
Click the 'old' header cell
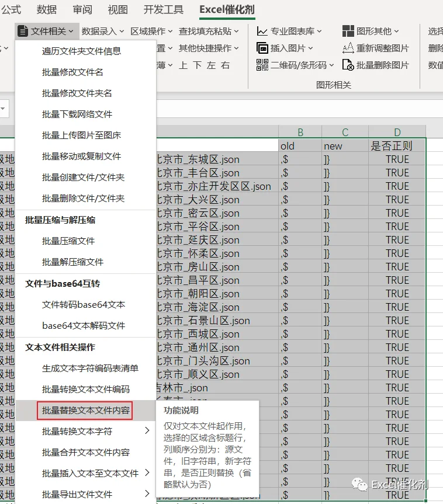tap(300, 146)
